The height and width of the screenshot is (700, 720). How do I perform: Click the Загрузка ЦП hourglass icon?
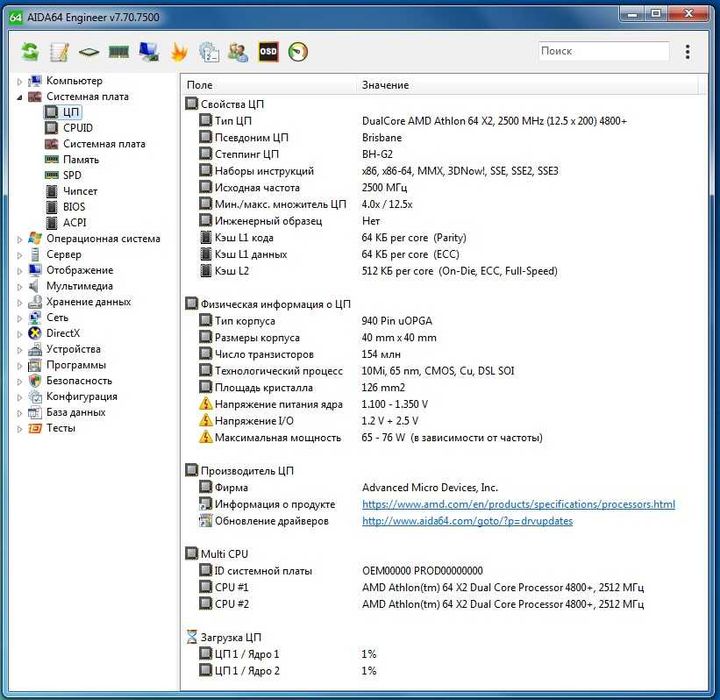click(191, 637)
